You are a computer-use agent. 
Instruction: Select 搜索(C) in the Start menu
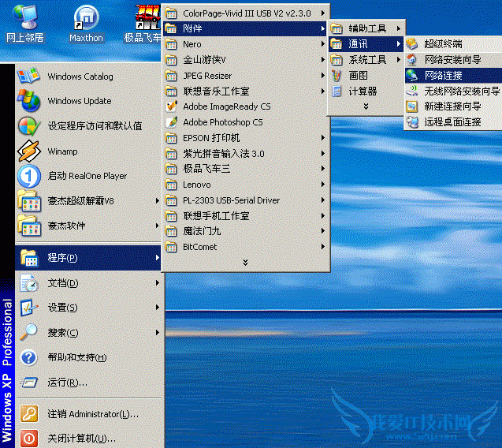[63, 333]
